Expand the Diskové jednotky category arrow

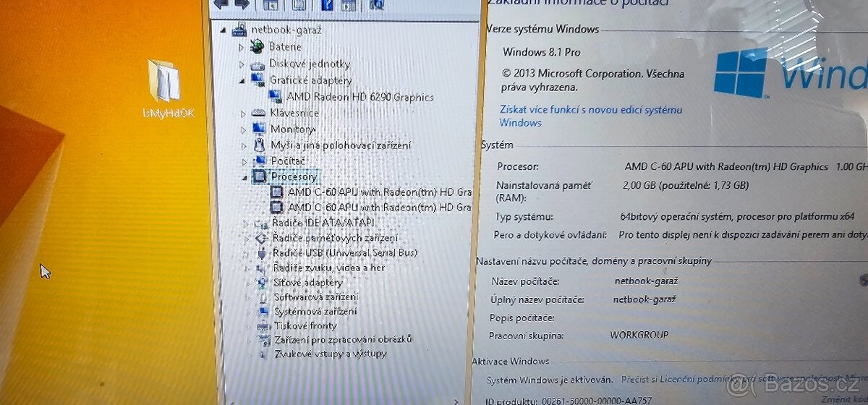242,64
